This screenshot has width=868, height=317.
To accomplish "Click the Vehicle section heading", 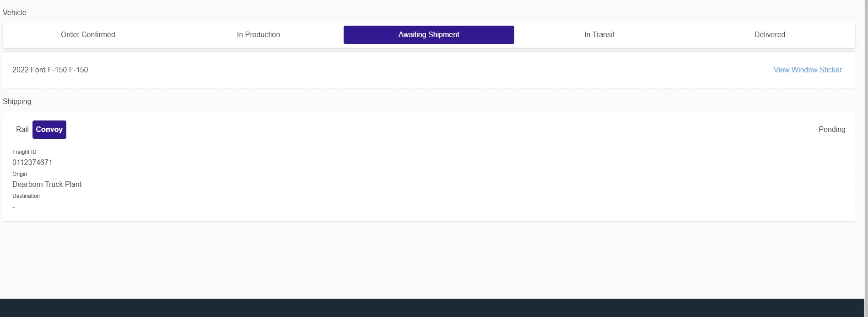I will pyautogui.click(x=15, y=12).
